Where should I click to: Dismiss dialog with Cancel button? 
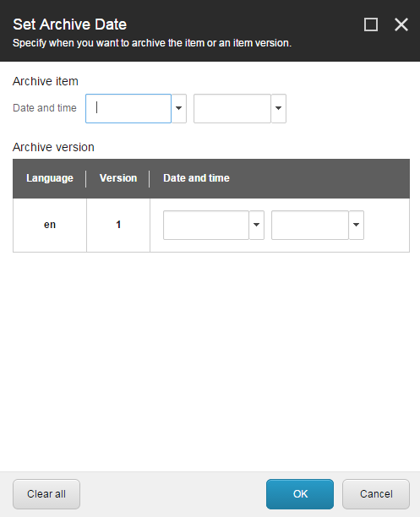[x=376, y=494]
